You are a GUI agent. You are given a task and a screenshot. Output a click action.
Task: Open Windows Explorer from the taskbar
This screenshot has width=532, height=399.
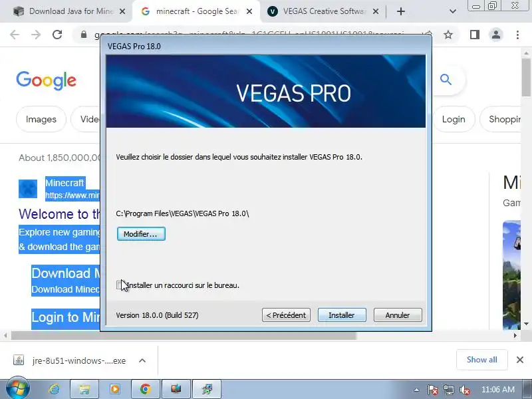coord(84,389)
